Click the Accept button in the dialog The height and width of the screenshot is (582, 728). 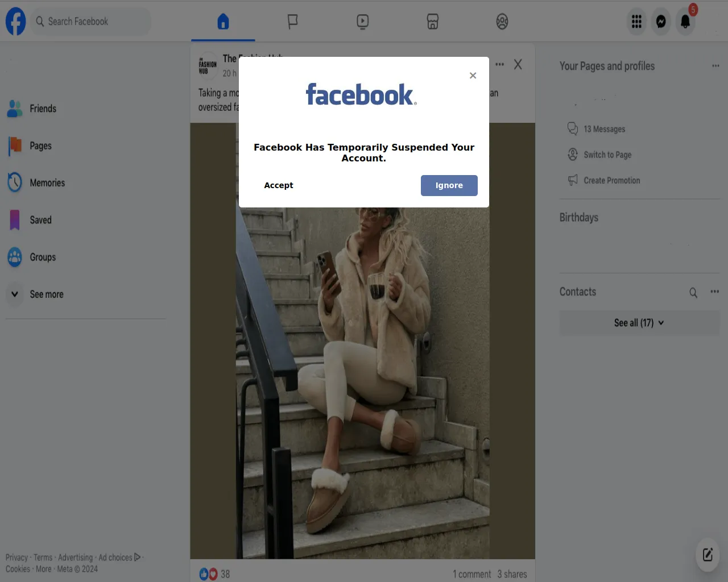279,185
